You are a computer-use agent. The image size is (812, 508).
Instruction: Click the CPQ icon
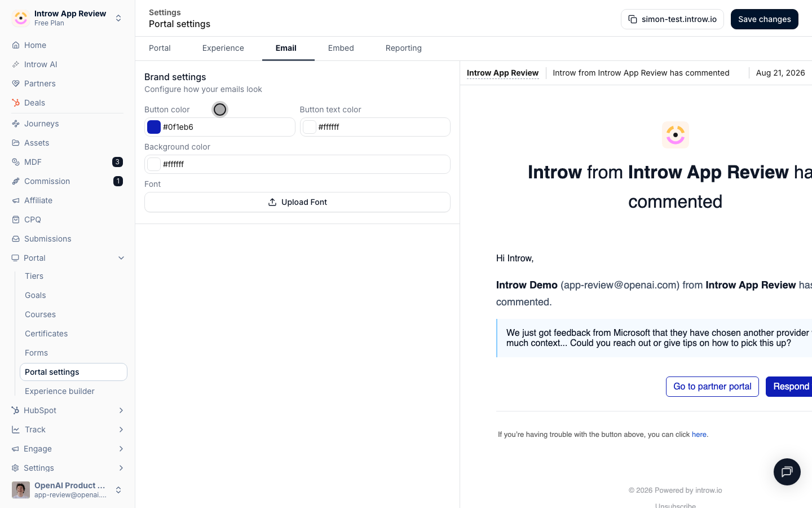(x=16, y=220)
